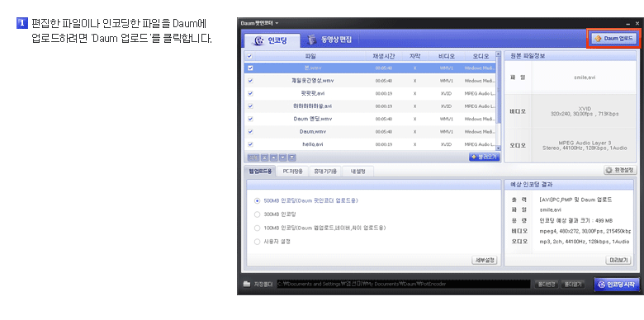The height and width of the screenshot is (320, 644).
Task: Click the XVID video cell of 팟팟팟.avi
Action: (x=447, y=93)
